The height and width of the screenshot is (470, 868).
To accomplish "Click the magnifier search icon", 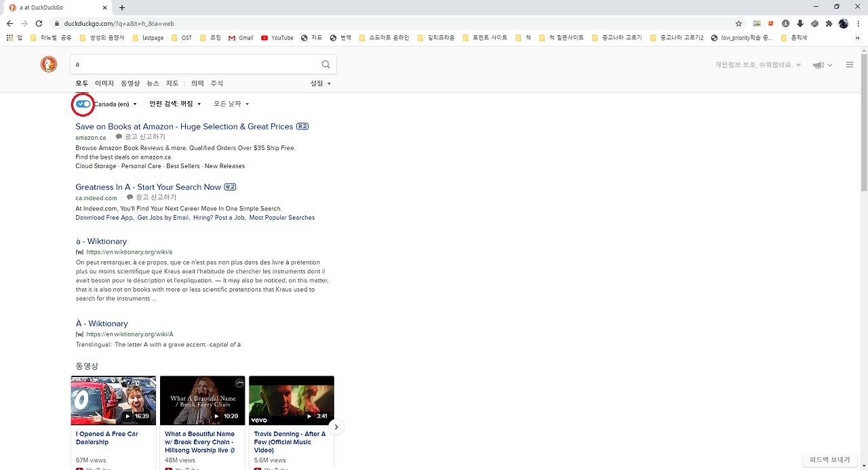I will point(326,64).
